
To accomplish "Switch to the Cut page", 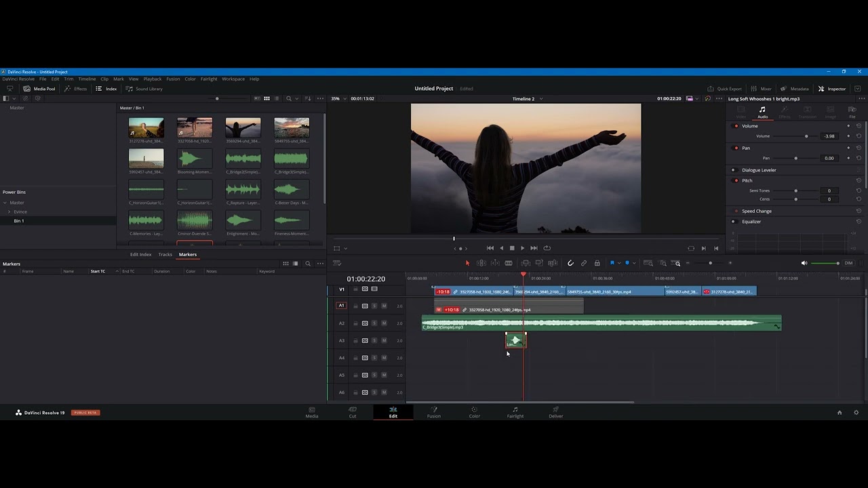I will coord(353,412).
